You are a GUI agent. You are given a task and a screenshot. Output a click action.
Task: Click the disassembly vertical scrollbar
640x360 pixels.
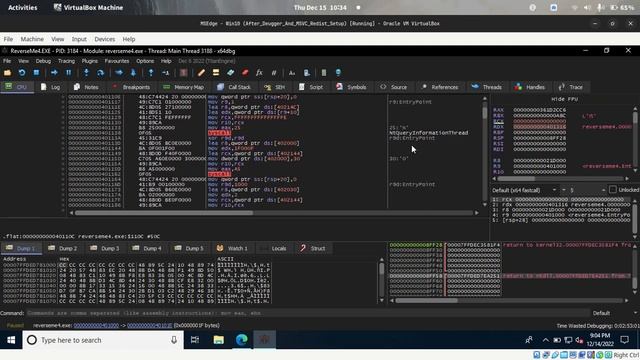point(484,152)
